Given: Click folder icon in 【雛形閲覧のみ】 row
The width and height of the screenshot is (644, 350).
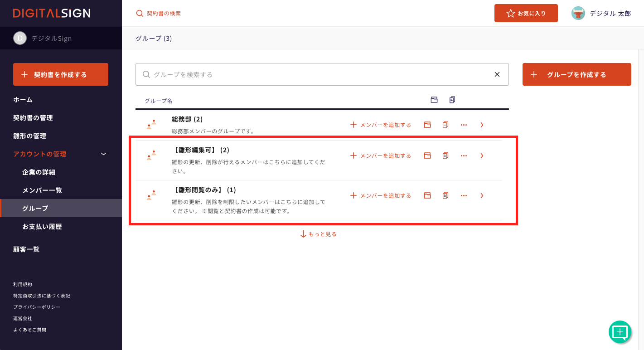Looking at the screenshot, I should [427, 195].
